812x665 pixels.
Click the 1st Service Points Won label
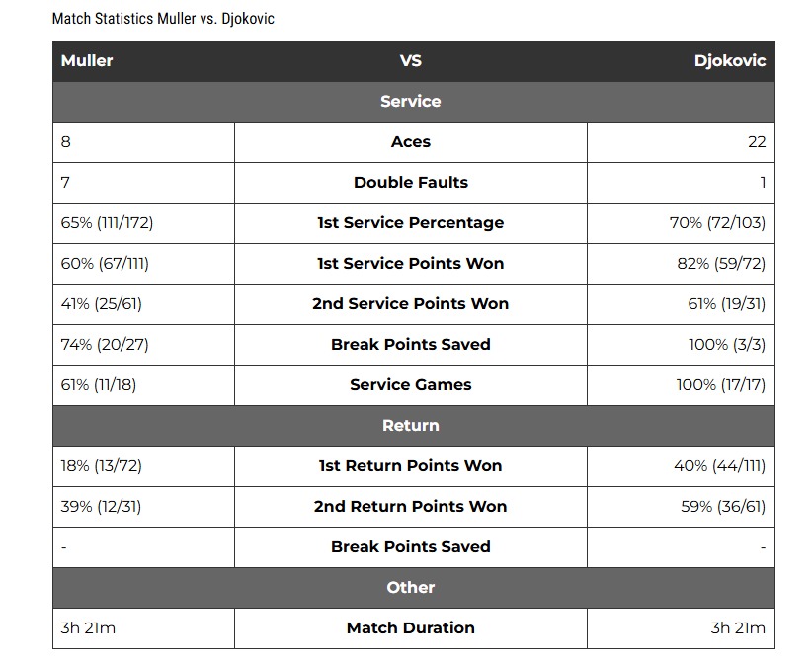[x=411, y=263]
